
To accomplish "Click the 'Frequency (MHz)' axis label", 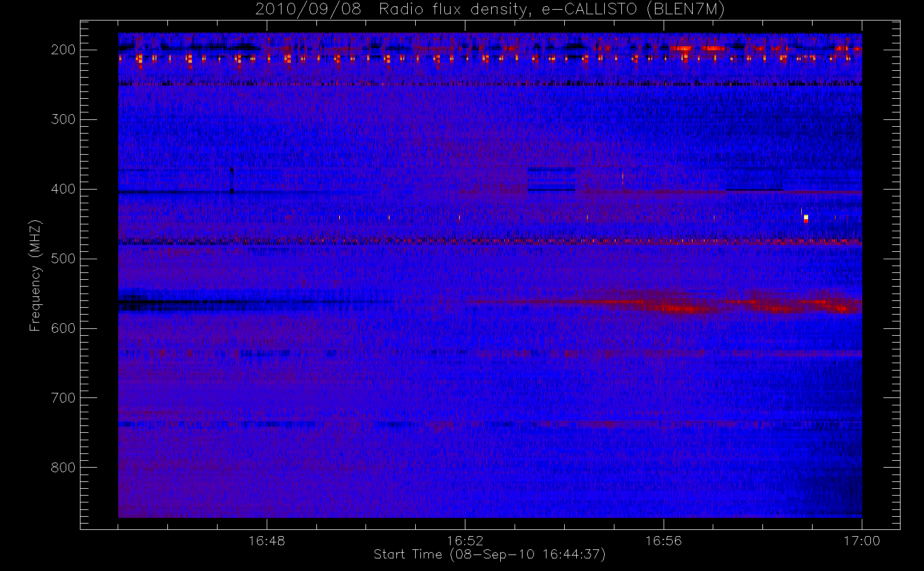I will coord(35,275).
